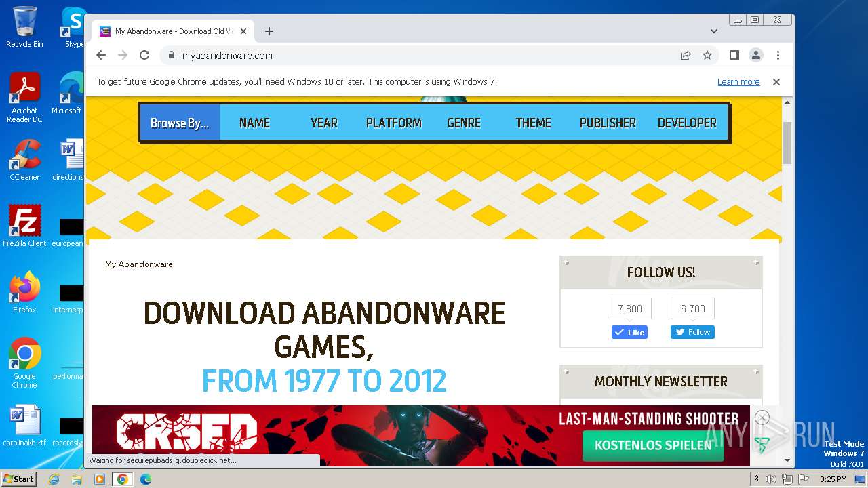Open the Chrome profile avatar

(755, 55)
